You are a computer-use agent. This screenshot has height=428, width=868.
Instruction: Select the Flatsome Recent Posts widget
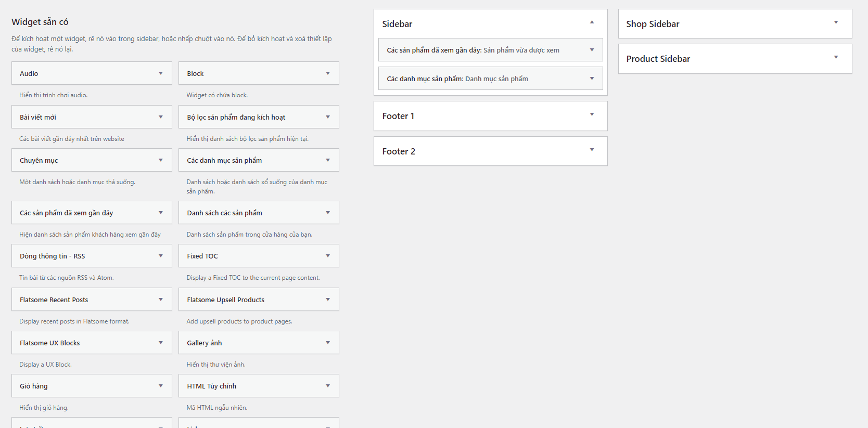click(x=92, y=300)
